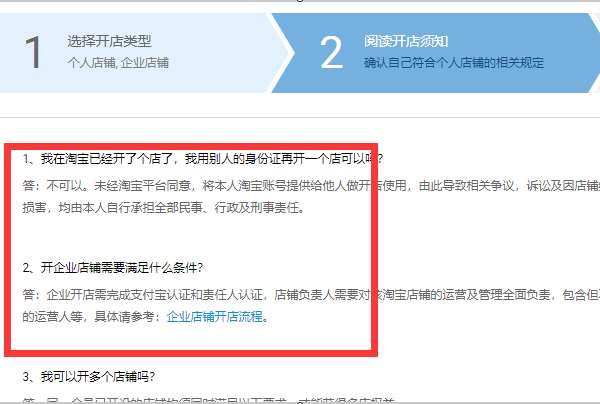Click the answer line 损害,均由本人自行承担
This screenshot has width=600, height=404.
[164, 207]
